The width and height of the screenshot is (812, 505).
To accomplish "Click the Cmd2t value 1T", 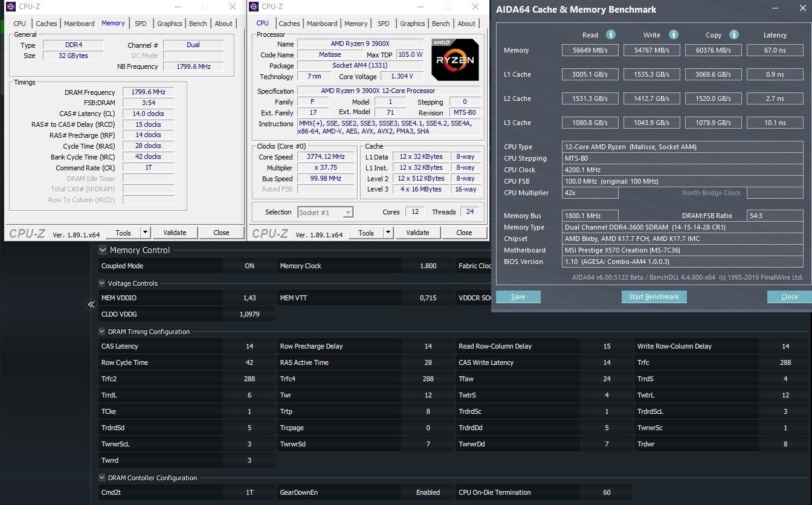I will click(250, 492).
